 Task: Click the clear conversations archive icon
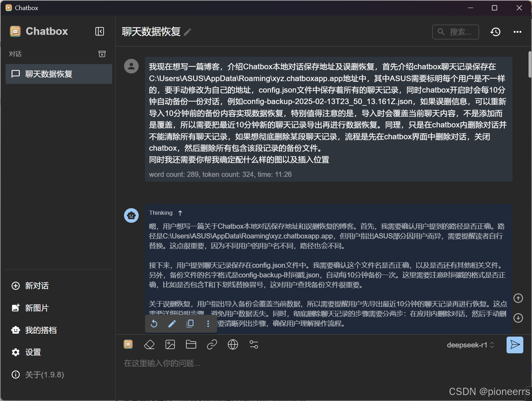[102, 54]
